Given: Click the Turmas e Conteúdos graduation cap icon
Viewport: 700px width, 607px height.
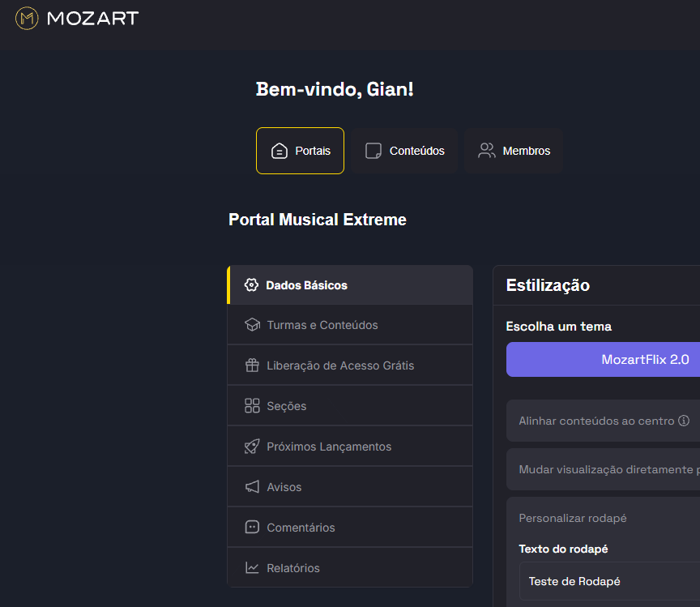Looking at the screenshot, I should tap(252, 325).
